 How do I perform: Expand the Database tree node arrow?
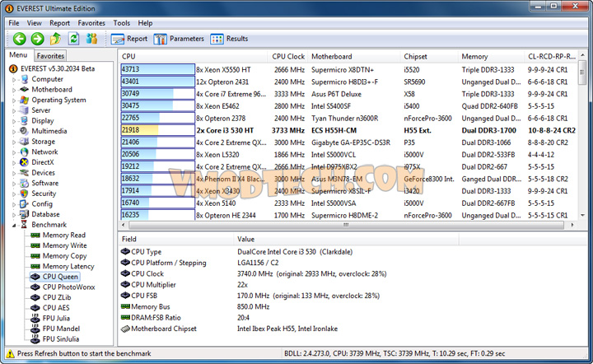coord(14,215)
